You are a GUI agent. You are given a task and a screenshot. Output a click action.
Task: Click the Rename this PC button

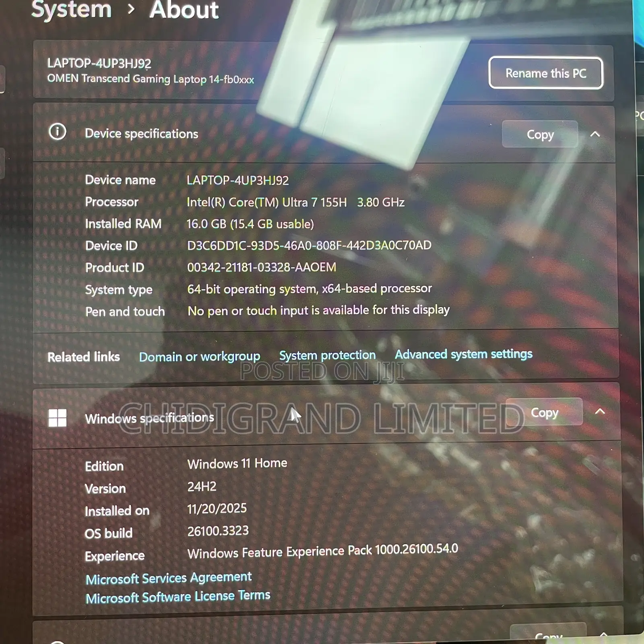(546, 73)
